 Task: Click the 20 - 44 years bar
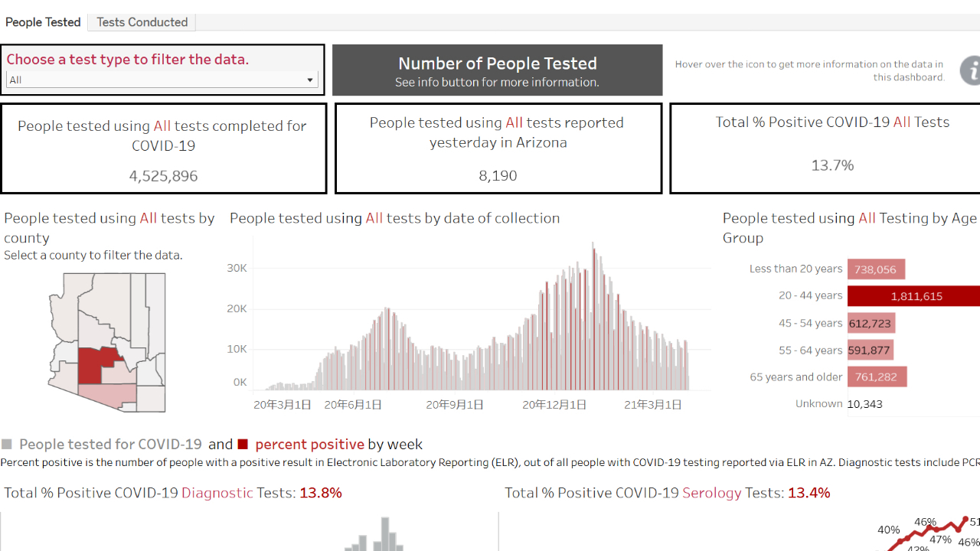(x=915, y=296)
